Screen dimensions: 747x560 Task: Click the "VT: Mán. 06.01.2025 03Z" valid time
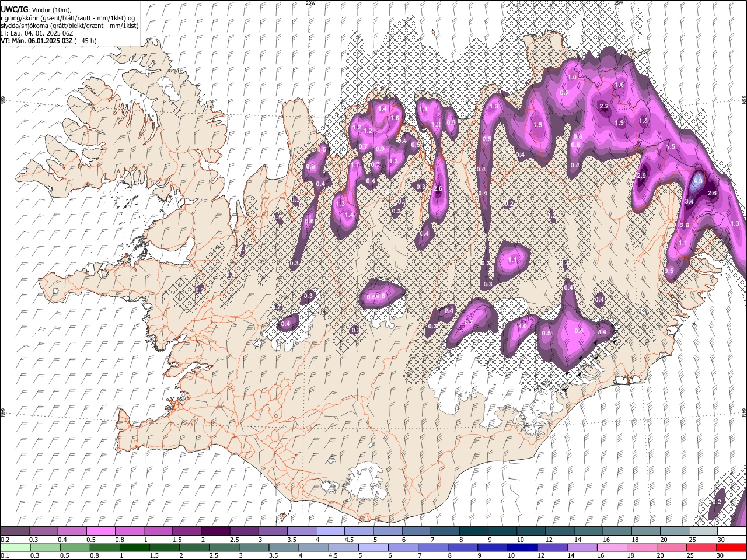(x=37, y=41)
